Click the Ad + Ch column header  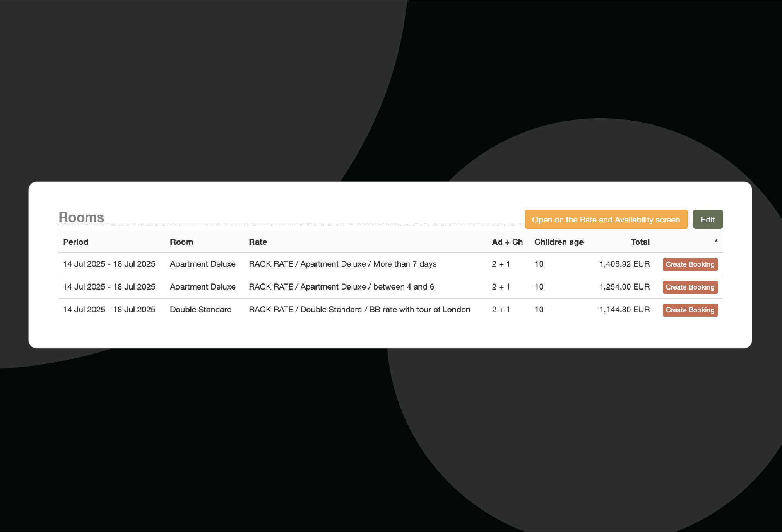tap(507, 242)
